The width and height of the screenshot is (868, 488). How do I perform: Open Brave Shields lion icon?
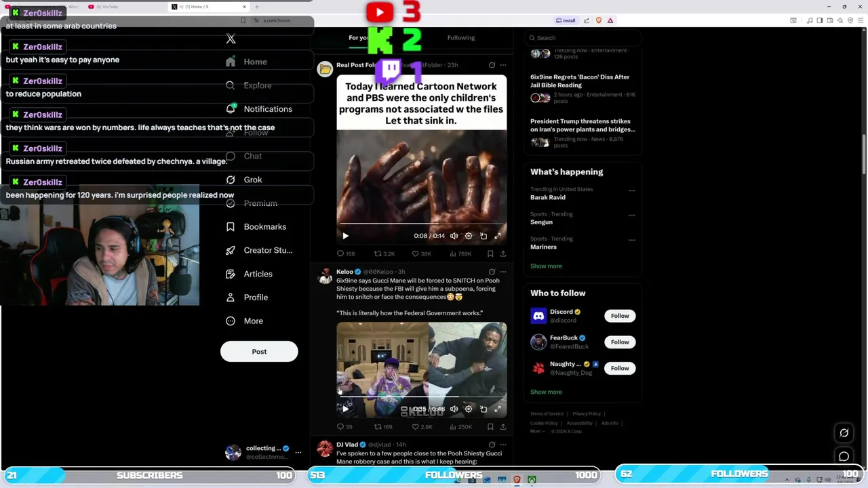pyautogui.click(x=599, y=20)
